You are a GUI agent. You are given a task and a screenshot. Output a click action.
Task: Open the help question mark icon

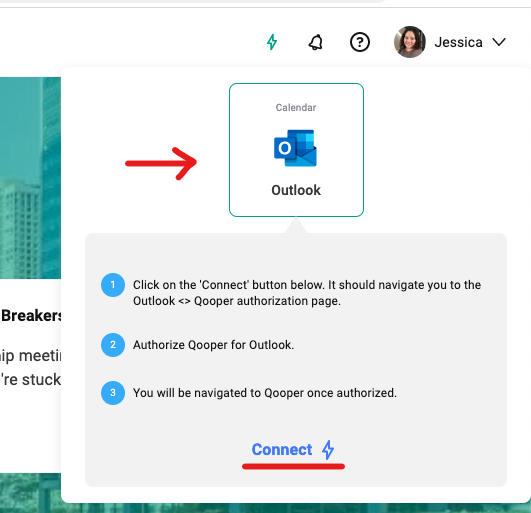(360, 42)
